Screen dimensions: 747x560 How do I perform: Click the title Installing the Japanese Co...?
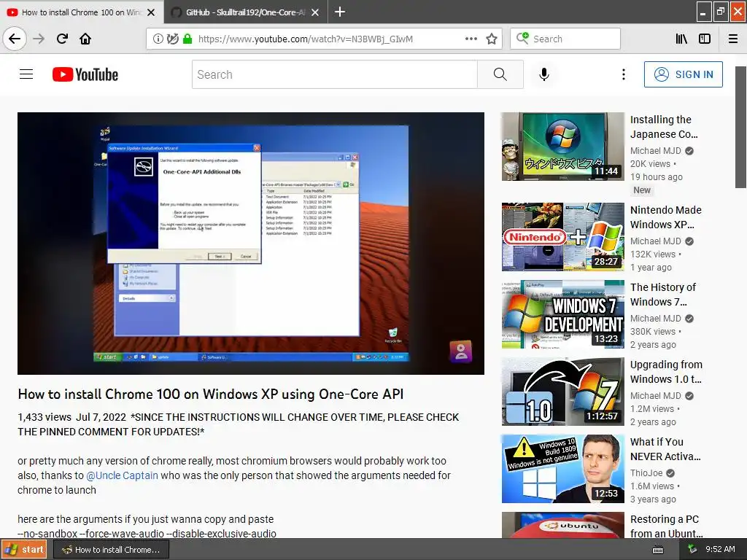(664, 127)
